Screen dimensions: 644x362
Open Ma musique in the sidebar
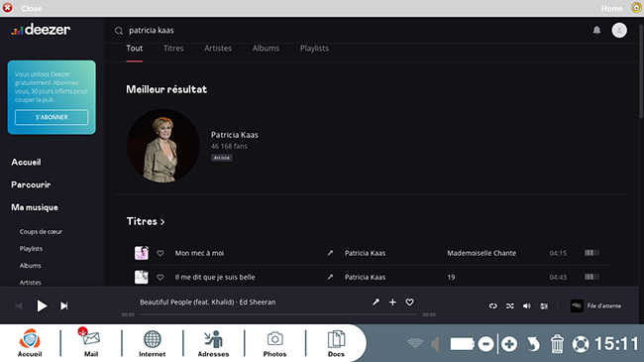click(35, 207)
